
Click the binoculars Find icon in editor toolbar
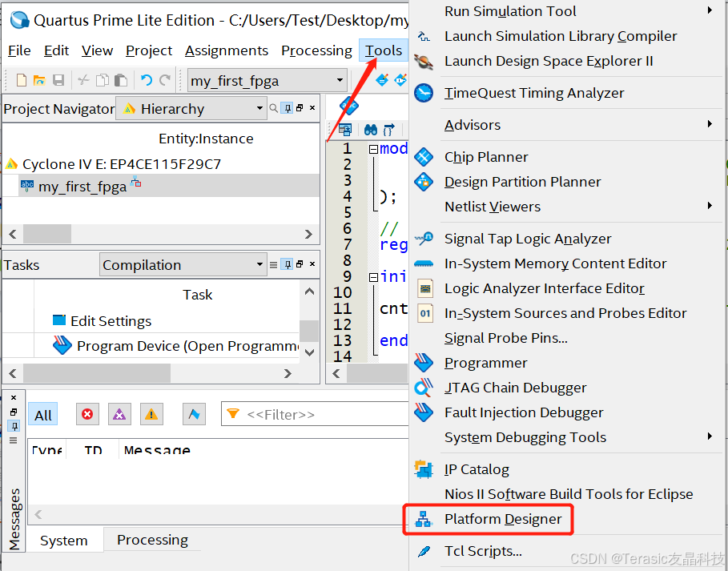[371, 130]
